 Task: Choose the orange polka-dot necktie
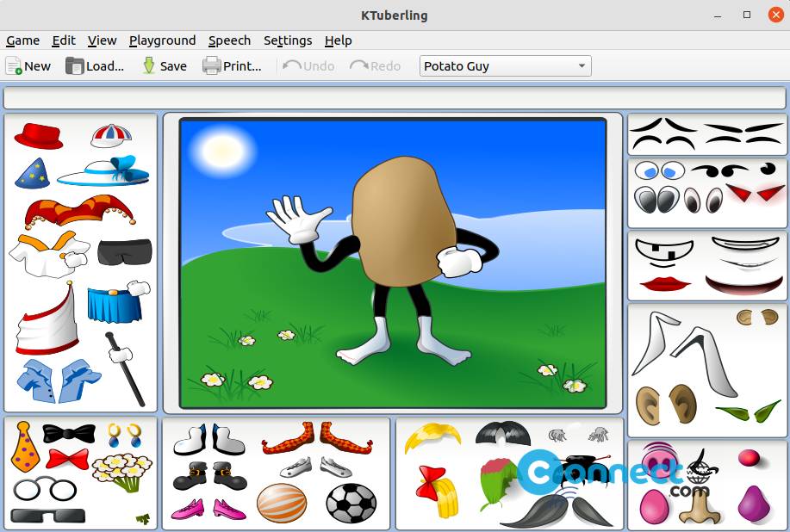pyautogui.click(x=25, y=447)
